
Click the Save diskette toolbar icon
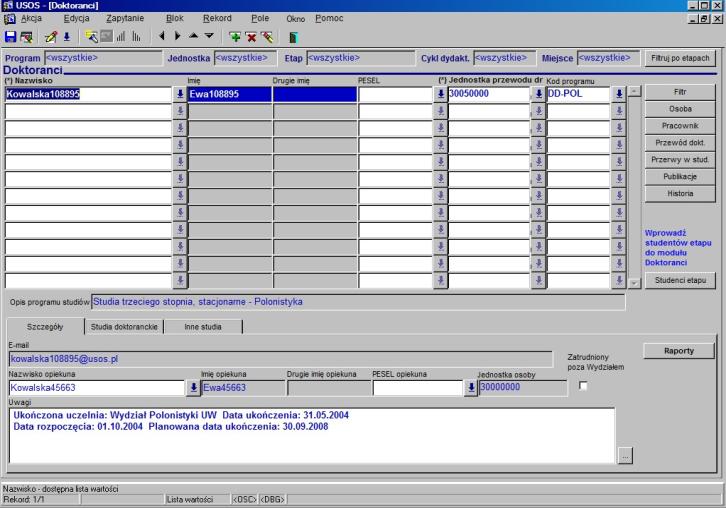point(10,37)
